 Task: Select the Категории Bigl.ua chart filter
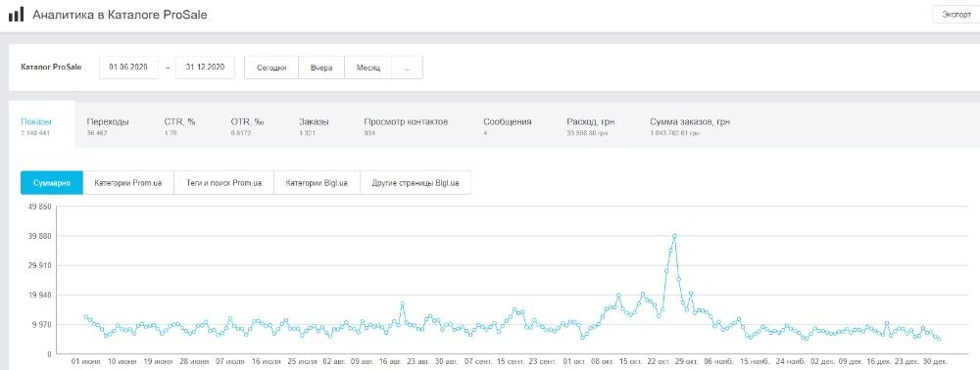pyautogui.click(x=317, y=183)
